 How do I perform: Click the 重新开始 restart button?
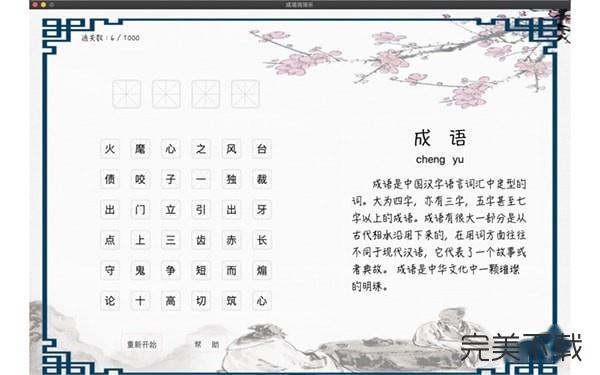pos(142,344)
